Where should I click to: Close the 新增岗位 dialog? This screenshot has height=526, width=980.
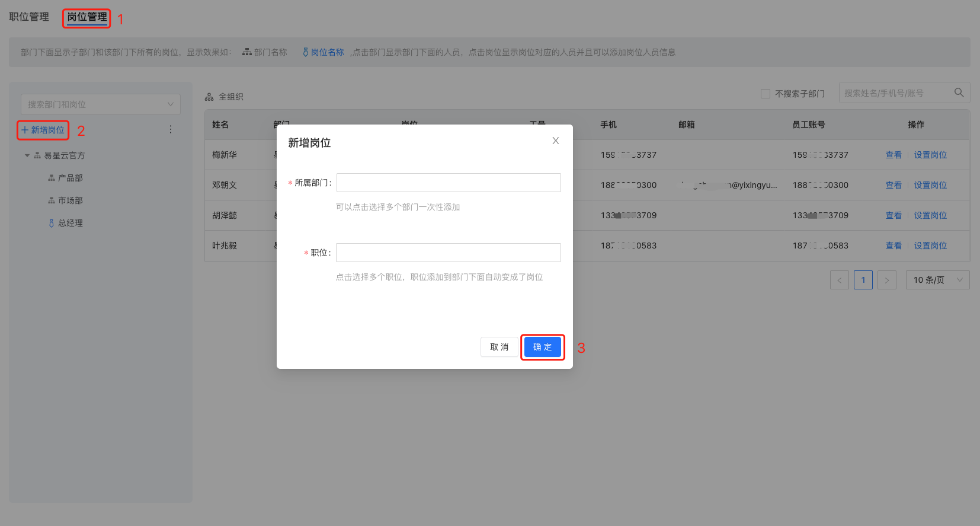[x=555, y=141]
